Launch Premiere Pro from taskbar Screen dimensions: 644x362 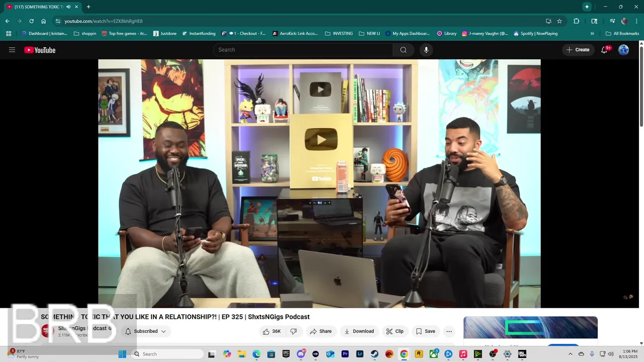[345, 354]
